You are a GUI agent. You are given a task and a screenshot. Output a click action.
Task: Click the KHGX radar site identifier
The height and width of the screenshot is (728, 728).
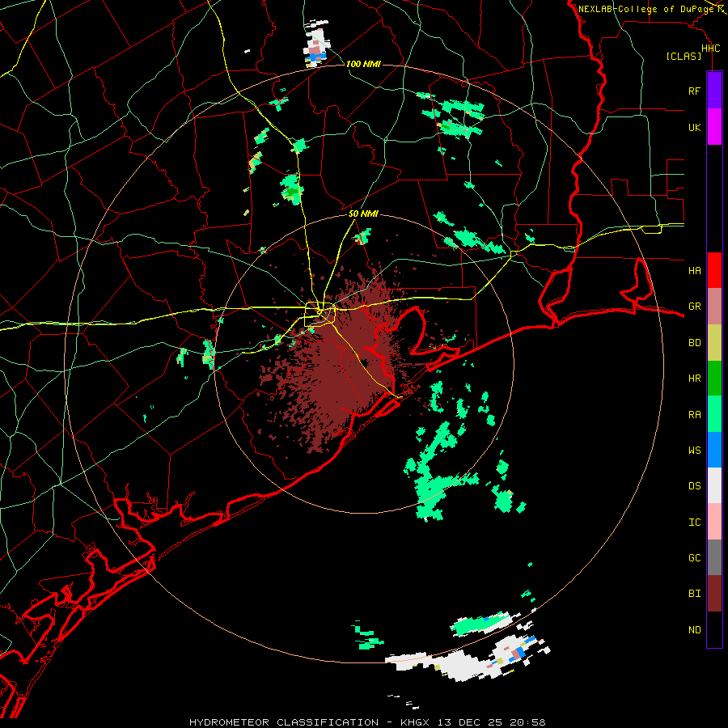click(417, 722)
